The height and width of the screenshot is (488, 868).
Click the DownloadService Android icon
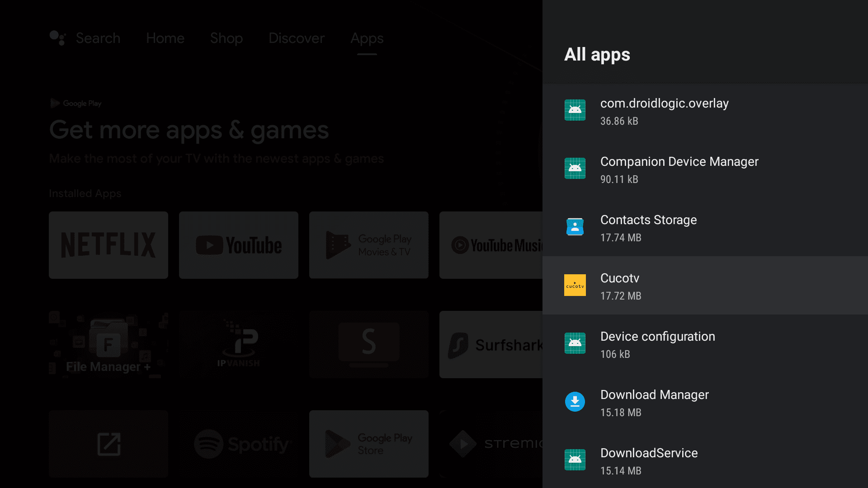575,460
